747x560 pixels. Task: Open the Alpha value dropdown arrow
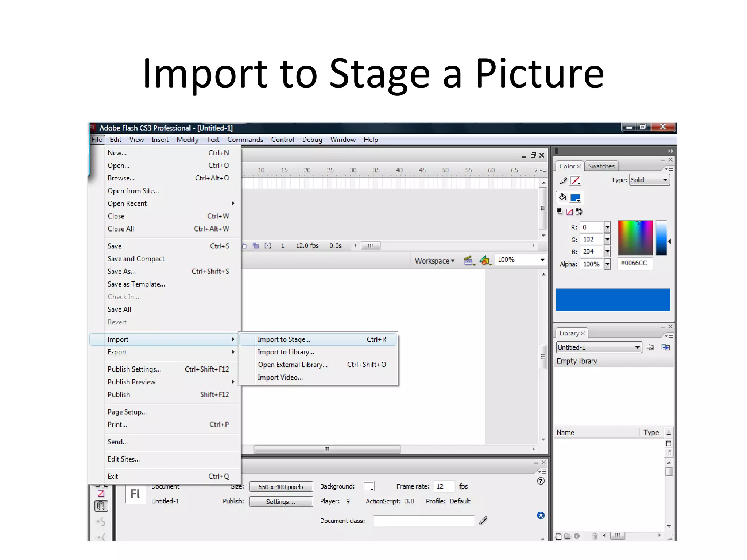click(x=607, y=264)
